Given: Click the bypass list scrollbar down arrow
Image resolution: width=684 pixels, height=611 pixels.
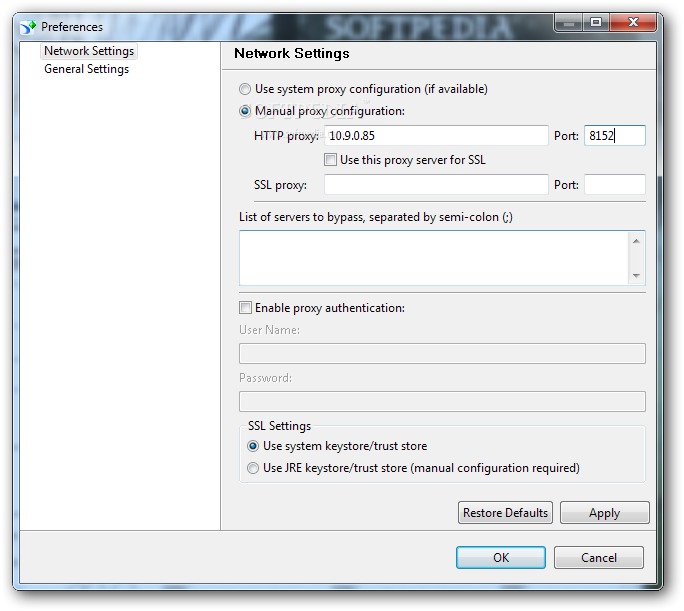Looking at the screenshot, I should [636, 275].
